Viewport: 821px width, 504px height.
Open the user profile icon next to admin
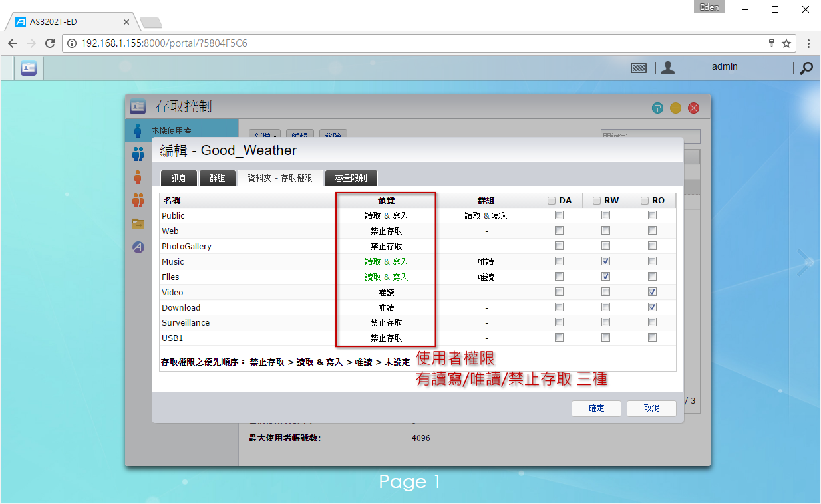pyautogui.click(x=668, y=67)
